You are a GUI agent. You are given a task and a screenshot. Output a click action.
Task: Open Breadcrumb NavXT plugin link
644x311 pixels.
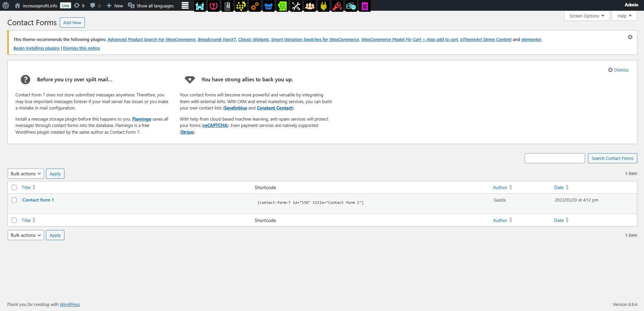(x=217, y=39)
